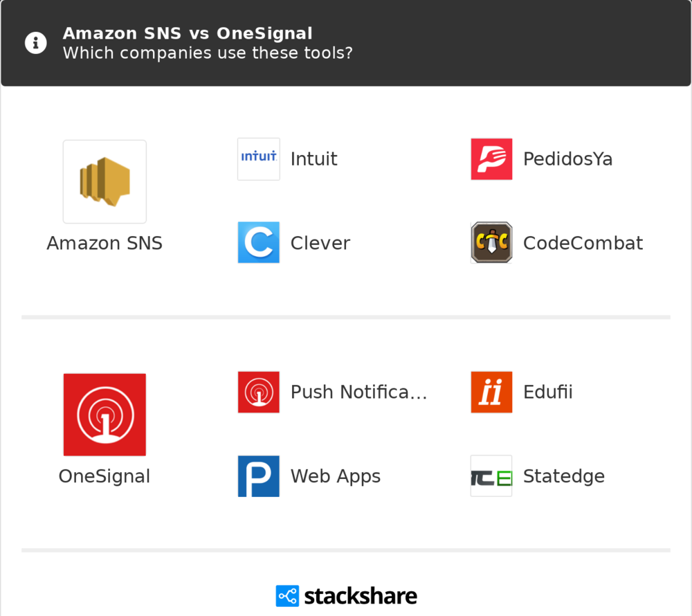Open the stackshare logo link

pyautogui.click(x=347, y=596)
